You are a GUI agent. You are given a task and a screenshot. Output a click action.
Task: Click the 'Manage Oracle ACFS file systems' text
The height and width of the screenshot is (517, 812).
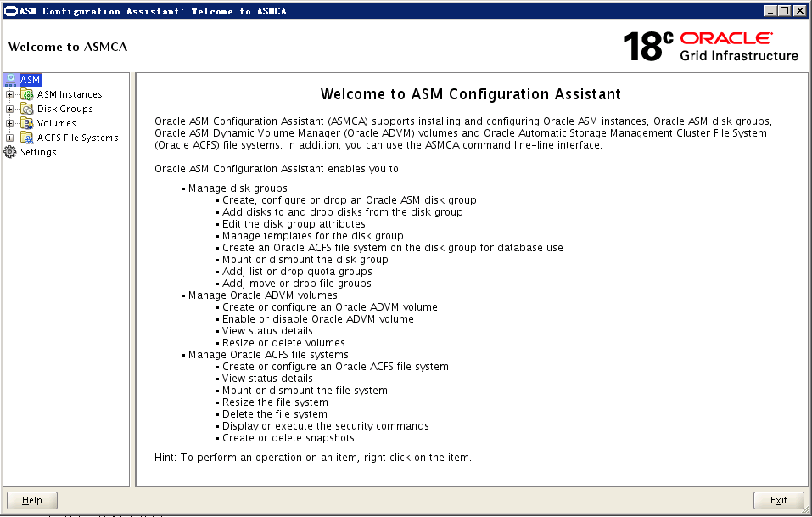pos(268,355)
